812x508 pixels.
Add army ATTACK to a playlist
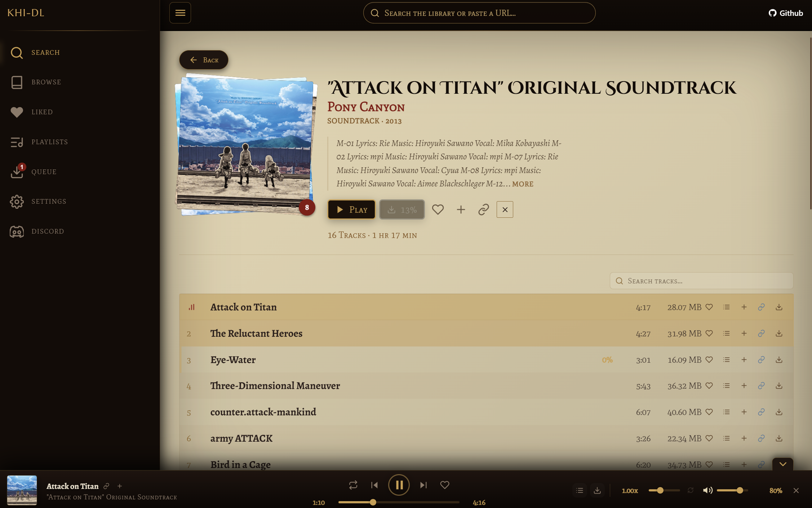(x=744, y=438)
